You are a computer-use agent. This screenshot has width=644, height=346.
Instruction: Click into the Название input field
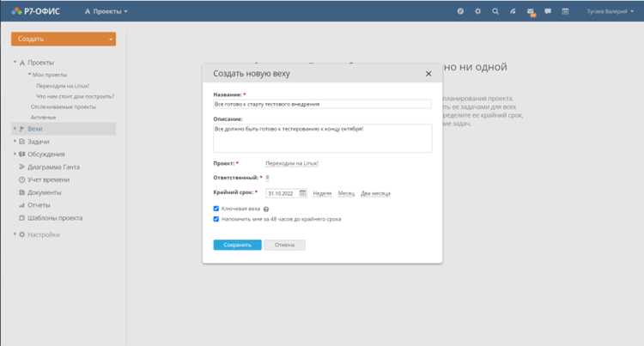coord(322,104)
